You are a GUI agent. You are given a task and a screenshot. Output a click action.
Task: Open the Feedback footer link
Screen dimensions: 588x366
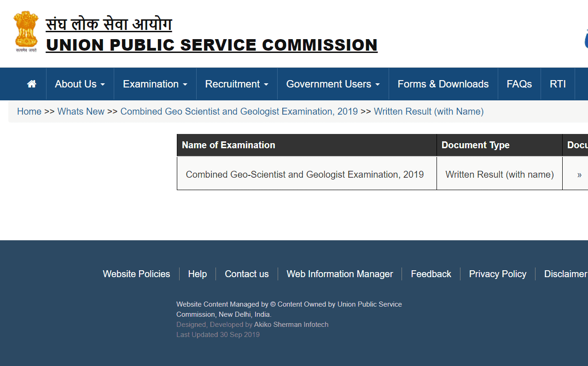click(431, 274)
